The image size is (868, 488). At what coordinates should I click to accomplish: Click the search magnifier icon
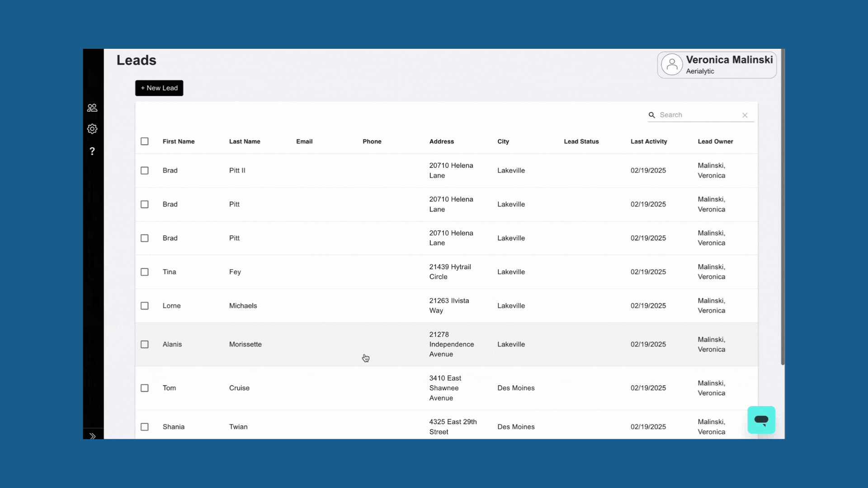pyautogui.click(x=652, y=115)
